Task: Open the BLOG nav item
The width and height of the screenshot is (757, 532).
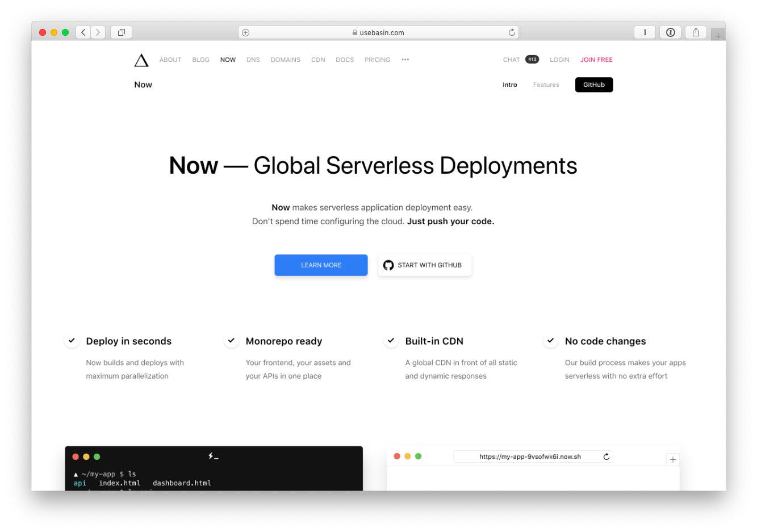Action: click(200, 60)
